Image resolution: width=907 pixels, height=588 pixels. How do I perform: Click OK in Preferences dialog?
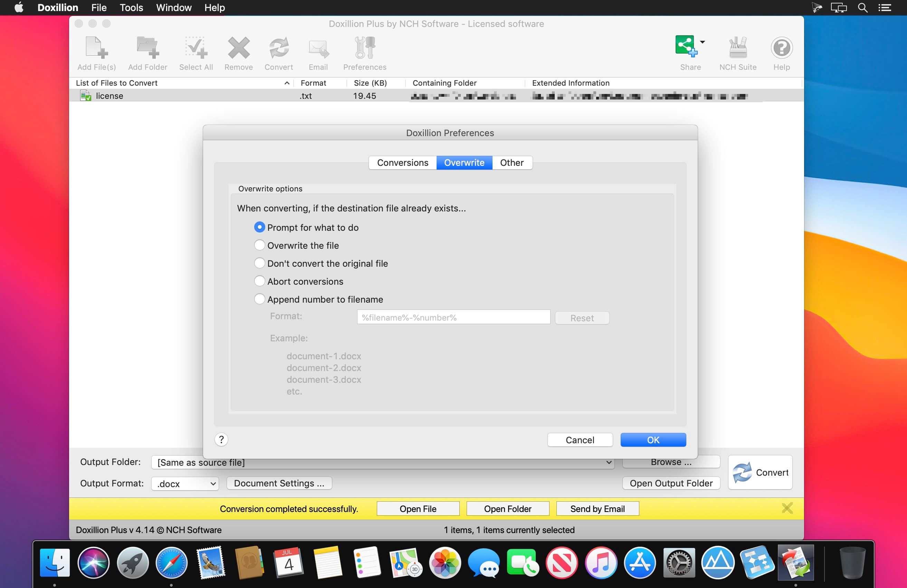pyautogui.click(x=653, y=440)
